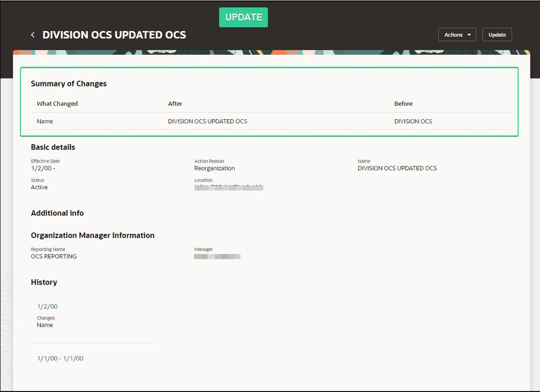Click the History section heading
Screen dimensions: 540x392
click(x=43, y=282)
